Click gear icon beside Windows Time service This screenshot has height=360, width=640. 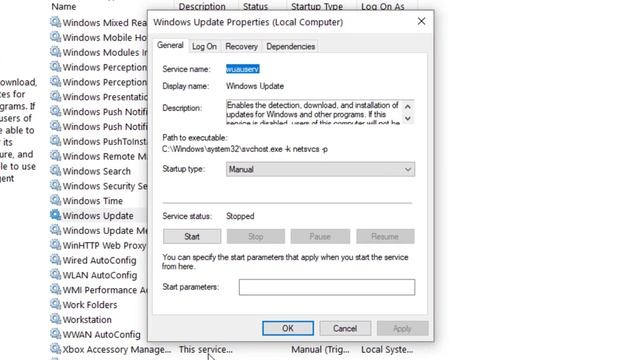coord(55,200)
